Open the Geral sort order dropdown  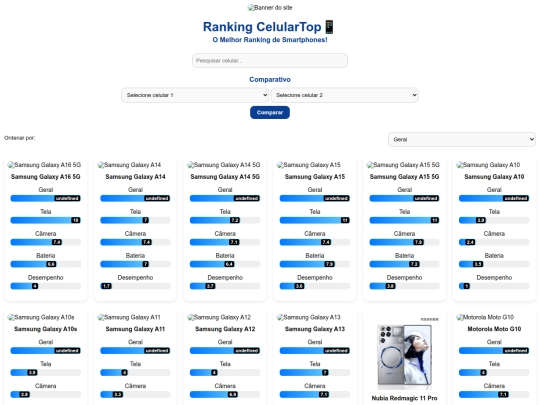coord(462,139)
